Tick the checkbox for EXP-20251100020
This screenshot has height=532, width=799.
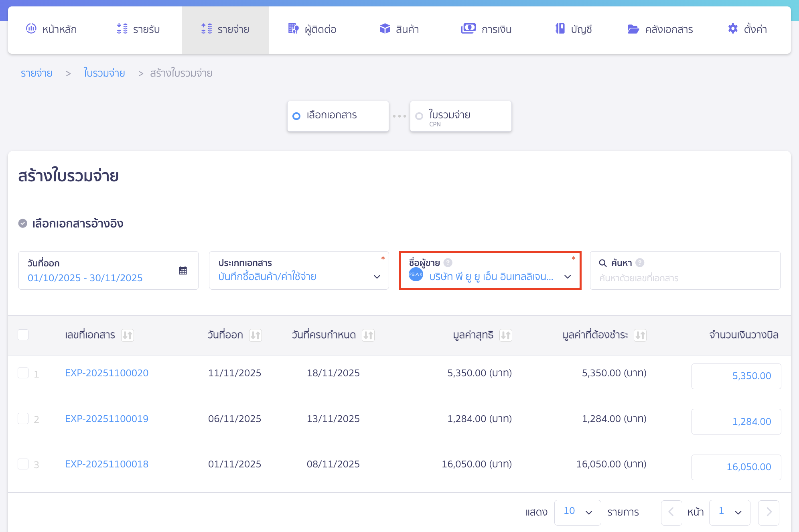[x=23, y=373]
